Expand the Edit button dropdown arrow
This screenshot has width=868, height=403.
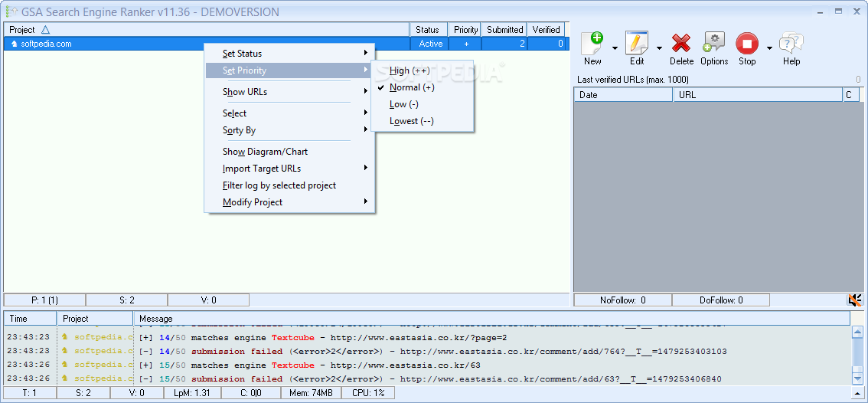coord(659,48)
